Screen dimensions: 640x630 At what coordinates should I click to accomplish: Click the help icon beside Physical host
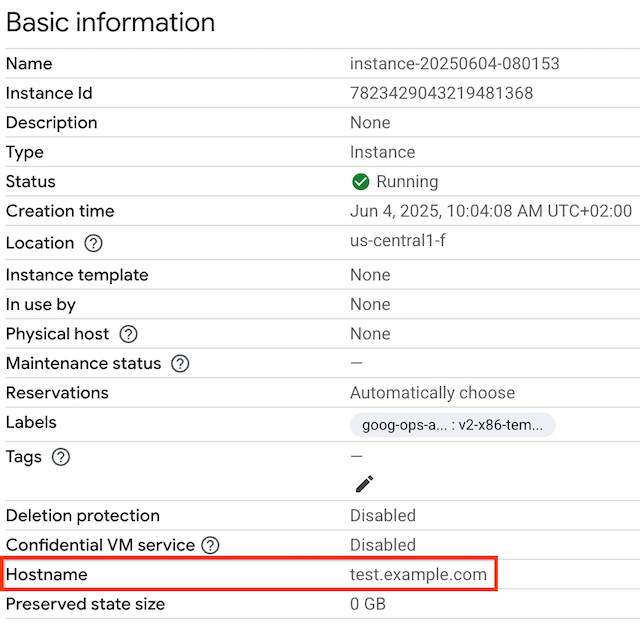pyautogui.click(x=128, y=334)
